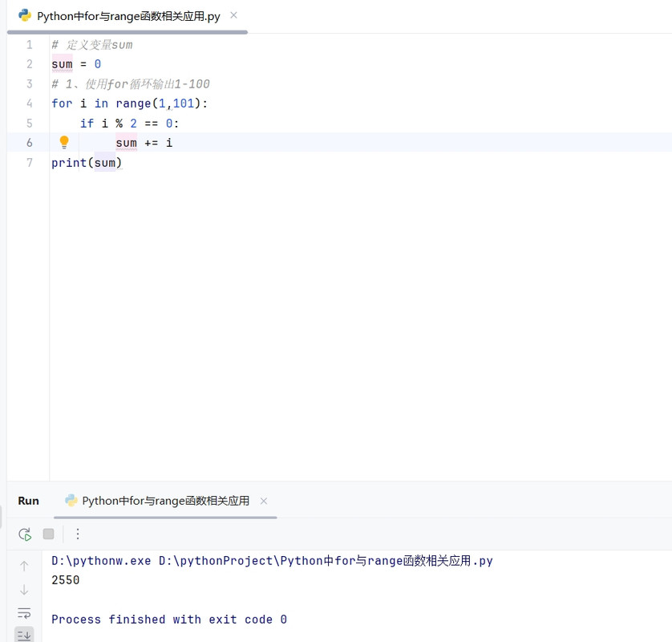Click the console output '2550'
The height and width of the screenshot is (642, 672).
(66, 580)
